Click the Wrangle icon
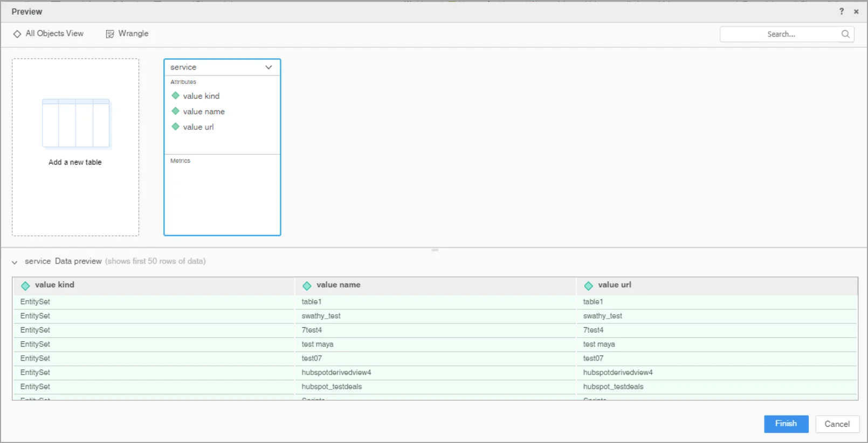The width and height of the screenshot is (868, 443). [x=110, y=34]
